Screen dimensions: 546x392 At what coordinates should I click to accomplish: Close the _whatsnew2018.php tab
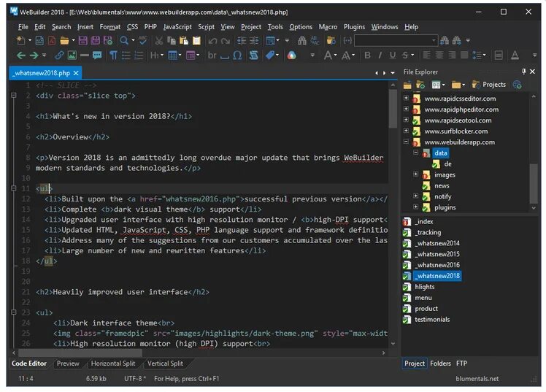coord(76,73)
